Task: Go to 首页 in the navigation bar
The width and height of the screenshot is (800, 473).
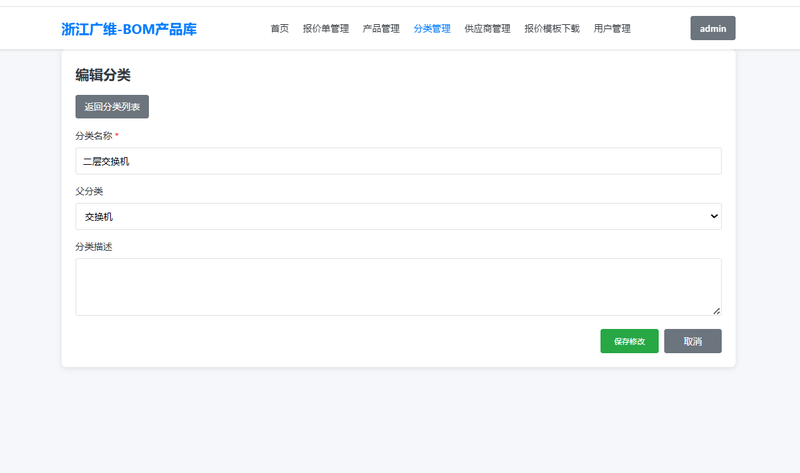Action: tap(280, 29)
